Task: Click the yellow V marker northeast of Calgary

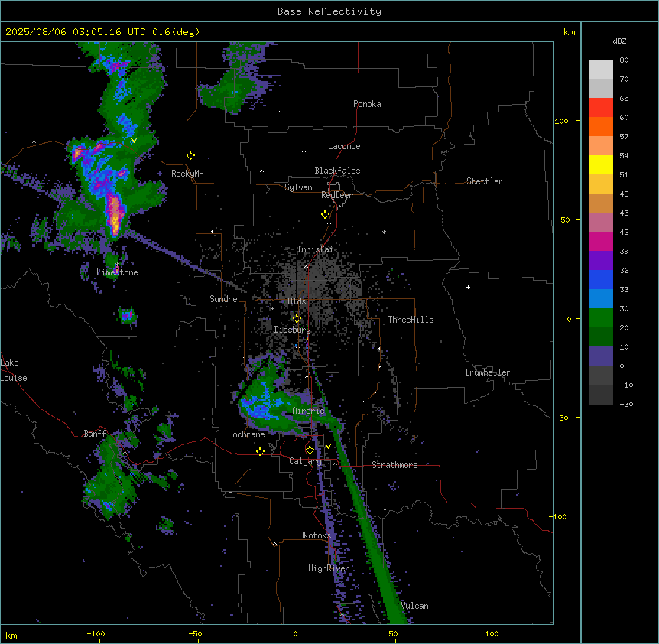Action: [x=328, y=447]
